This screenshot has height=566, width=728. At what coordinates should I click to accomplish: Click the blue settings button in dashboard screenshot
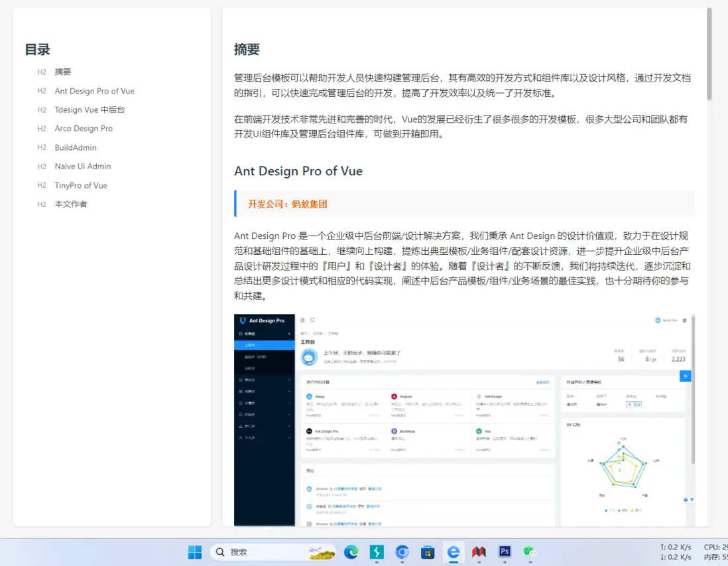point(686,376)
